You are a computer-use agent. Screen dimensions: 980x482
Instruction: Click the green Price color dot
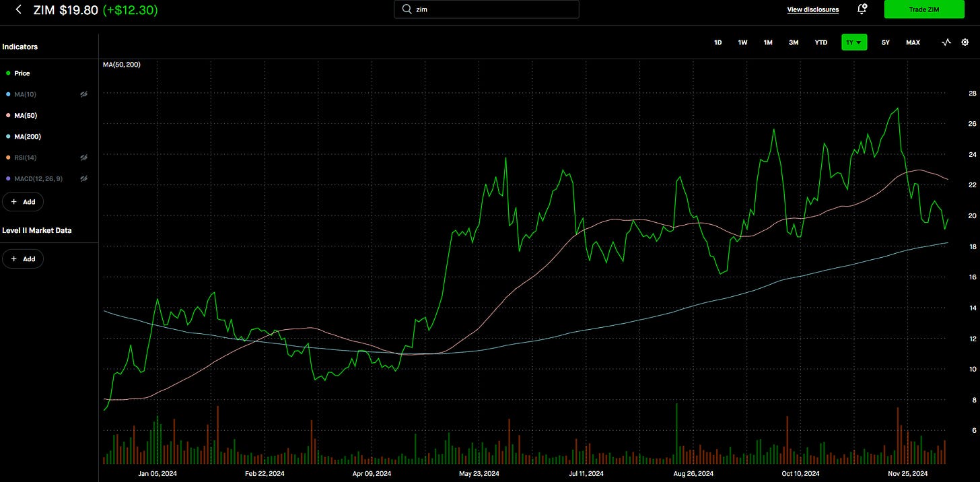tap(7, 73)
